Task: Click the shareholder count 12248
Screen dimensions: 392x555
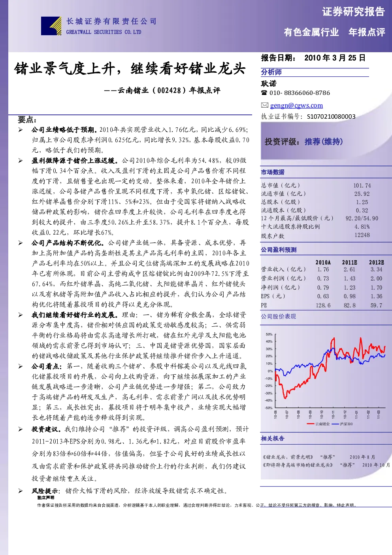Action: point(362,235)
